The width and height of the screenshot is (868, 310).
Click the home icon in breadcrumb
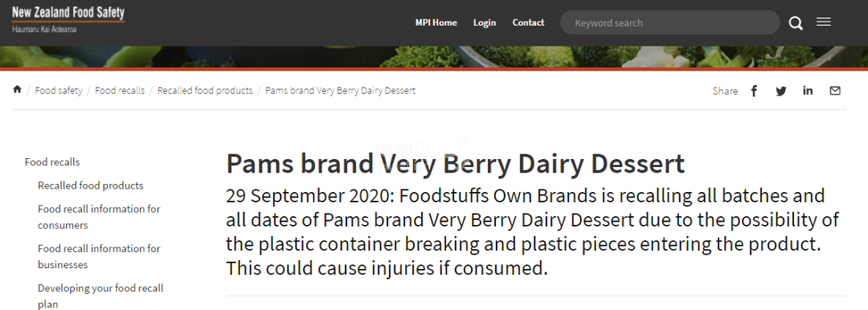pyautogui.click(x=17, y=89)
